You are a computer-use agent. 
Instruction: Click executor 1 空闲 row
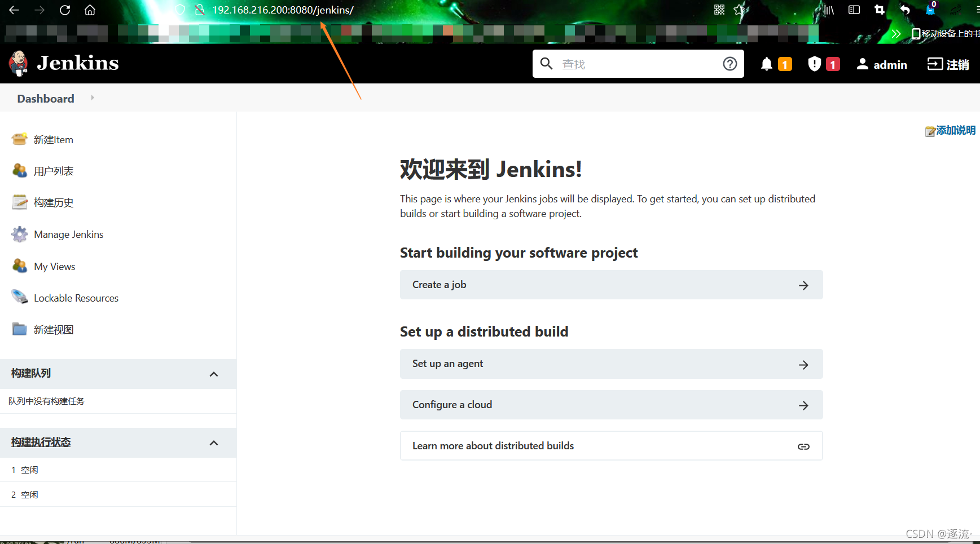point(118,470)
